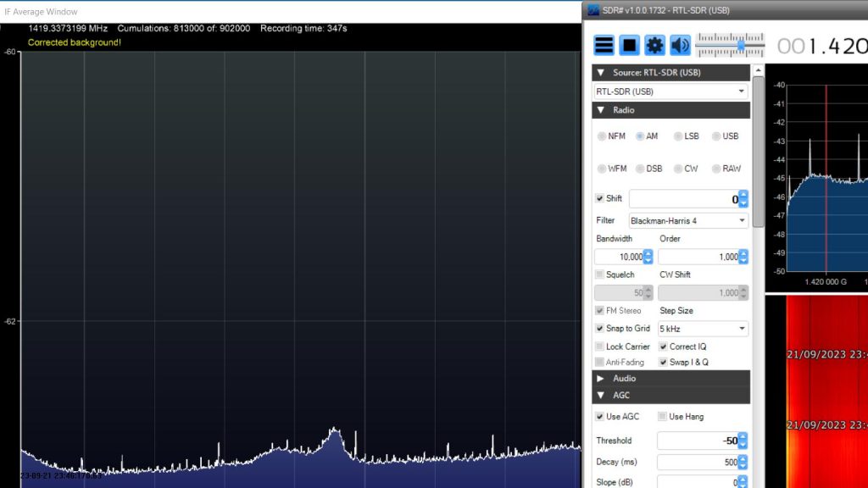
Task: Select NFM modulation mode
Action: click(611, 136)
